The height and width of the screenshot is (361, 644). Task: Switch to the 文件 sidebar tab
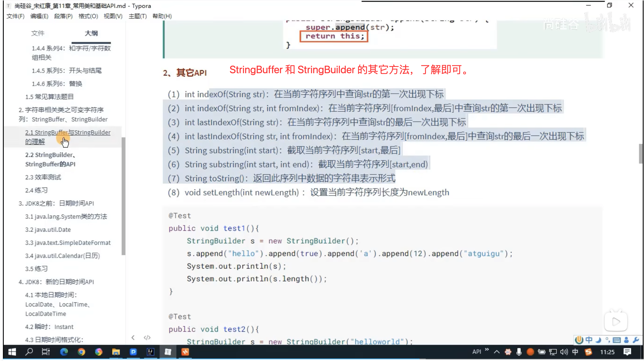tap(38, 33)
